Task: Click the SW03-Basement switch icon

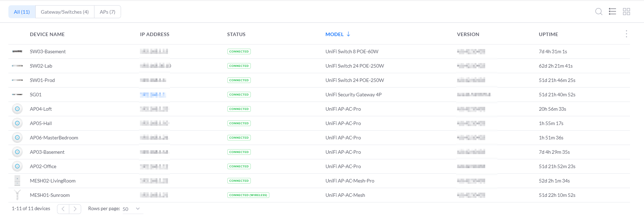Action: pyautogui.click(x=17, y=51)
